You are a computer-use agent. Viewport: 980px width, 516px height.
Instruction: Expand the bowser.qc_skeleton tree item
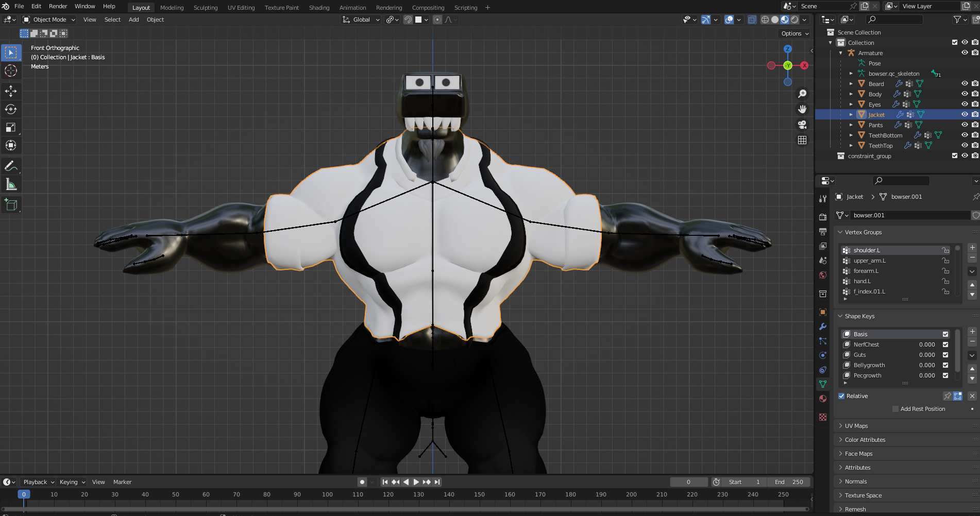(x=851, y=73)
